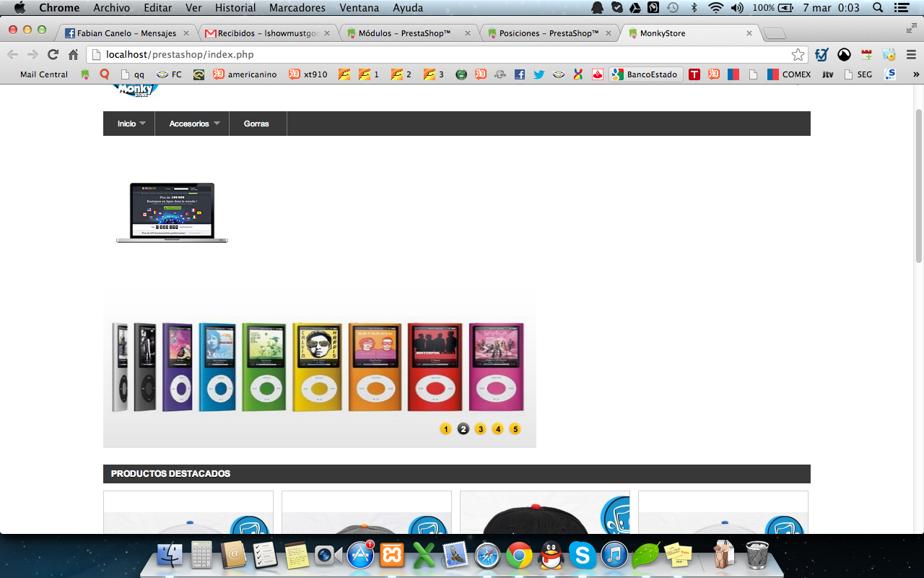The width and height of the screenshot is (924, 578).
Task: Open the americanino bookmark
Action: (x=245, y=74)
